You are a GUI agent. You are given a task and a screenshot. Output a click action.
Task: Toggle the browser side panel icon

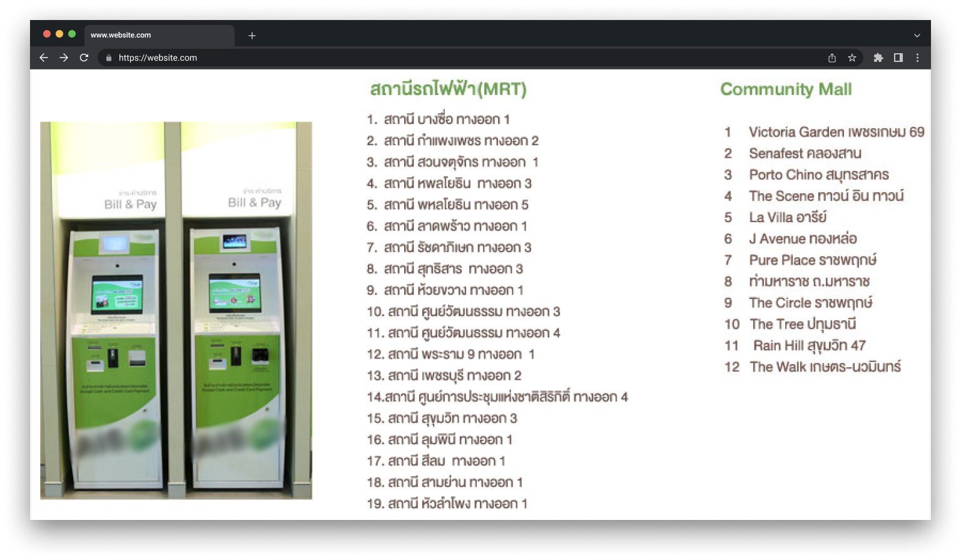click(898, 58)
